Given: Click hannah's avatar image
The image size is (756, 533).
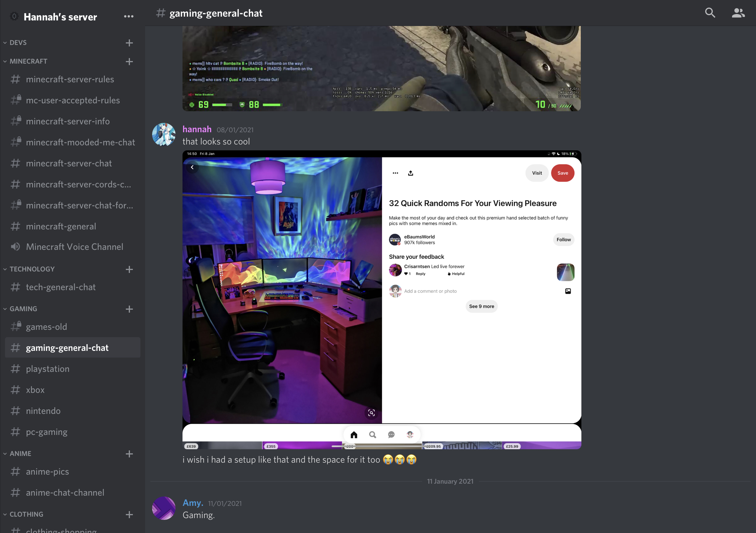Looking at the screenshot, I should (x=164, y=135).
